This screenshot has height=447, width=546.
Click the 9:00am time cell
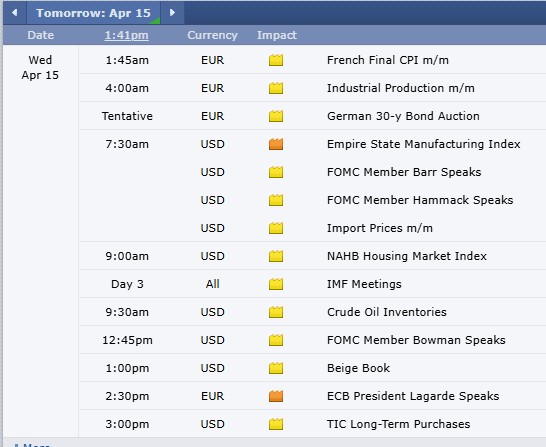(x=127, y=256)
